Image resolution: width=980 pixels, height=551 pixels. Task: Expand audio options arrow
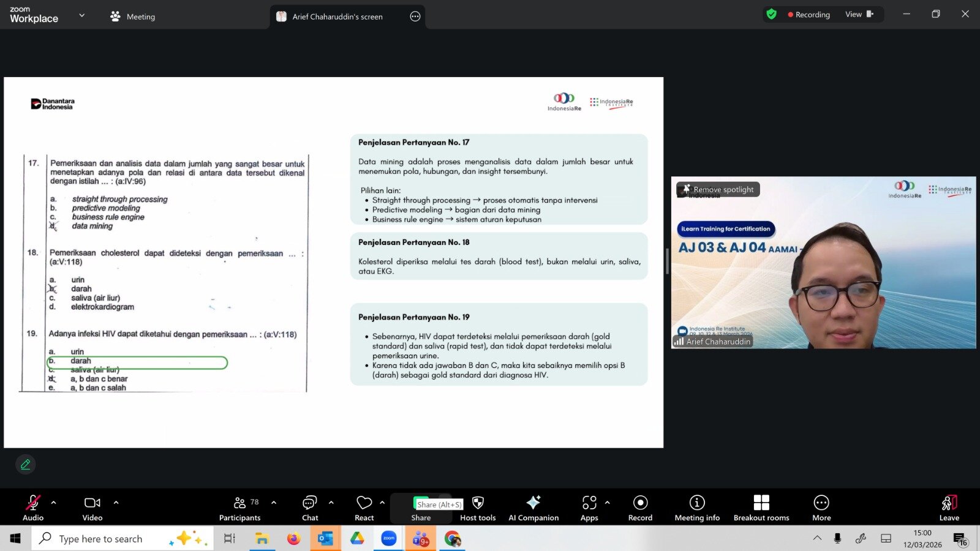click(54, 503)
